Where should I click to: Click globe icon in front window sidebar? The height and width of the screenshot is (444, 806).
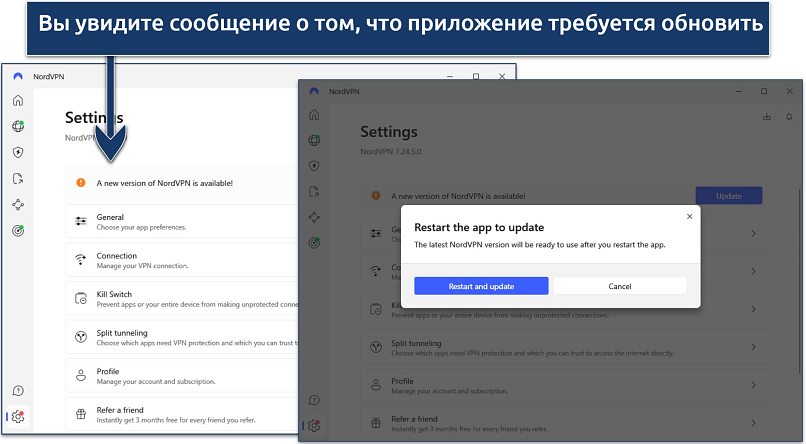(x=314, y=140)
